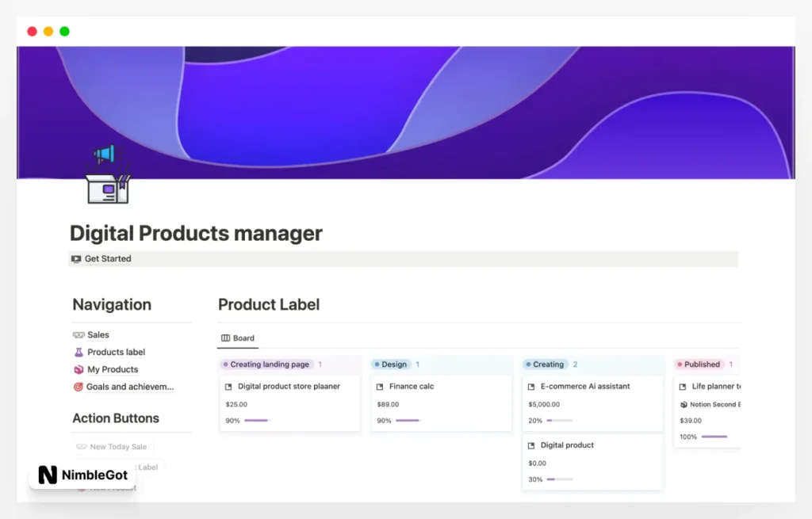Click the $39.00 price value
Image resolution: width=812 pixels, height=519 pixels.
(x=691, y=421)
